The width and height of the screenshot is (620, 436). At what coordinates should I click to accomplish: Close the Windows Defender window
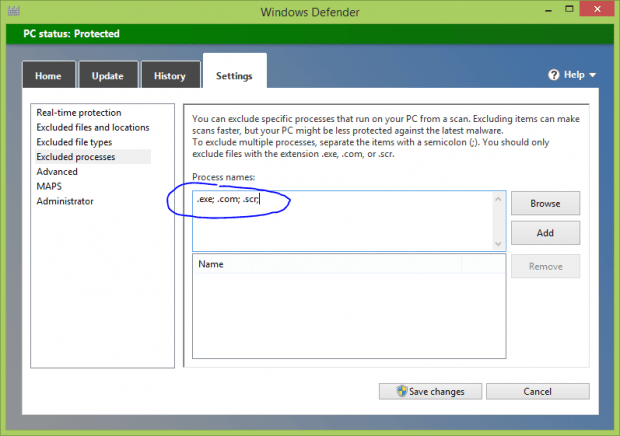(x=597, y=9)
